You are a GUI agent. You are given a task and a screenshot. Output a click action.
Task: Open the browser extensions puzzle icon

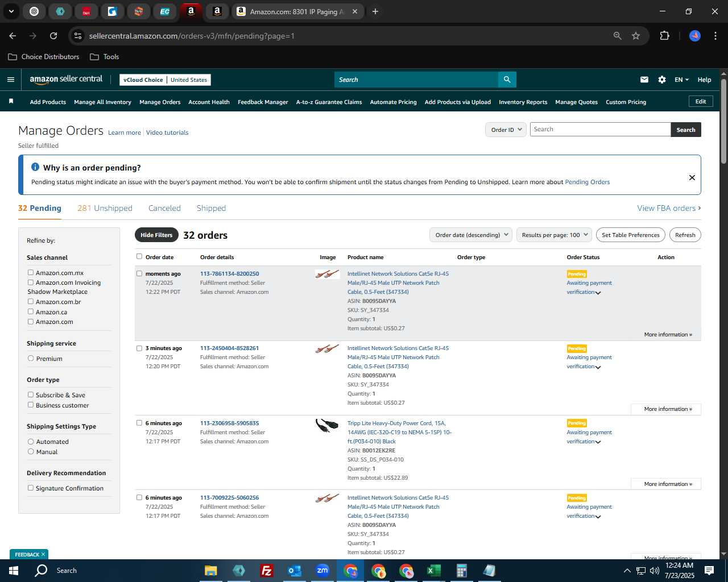tap(664, 36)
